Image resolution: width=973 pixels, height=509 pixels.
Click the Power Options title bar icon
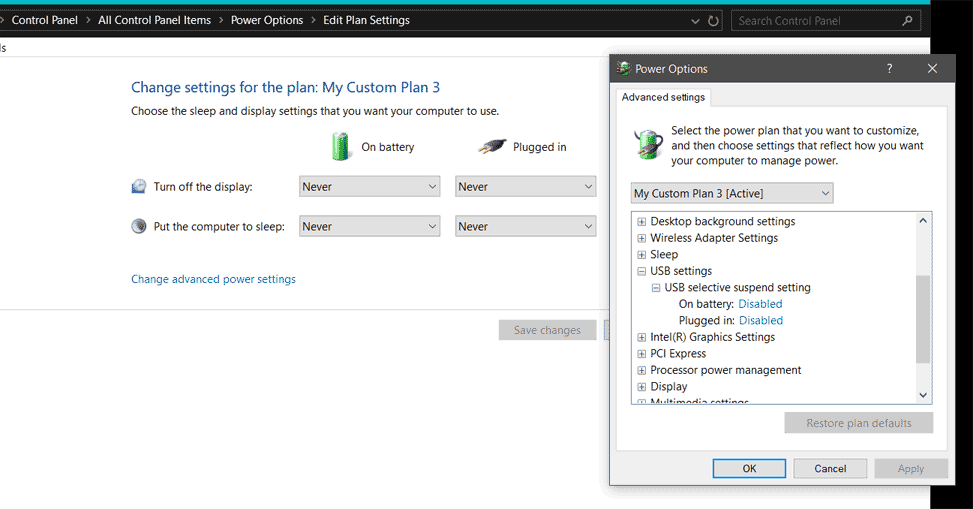pos(624,69)
